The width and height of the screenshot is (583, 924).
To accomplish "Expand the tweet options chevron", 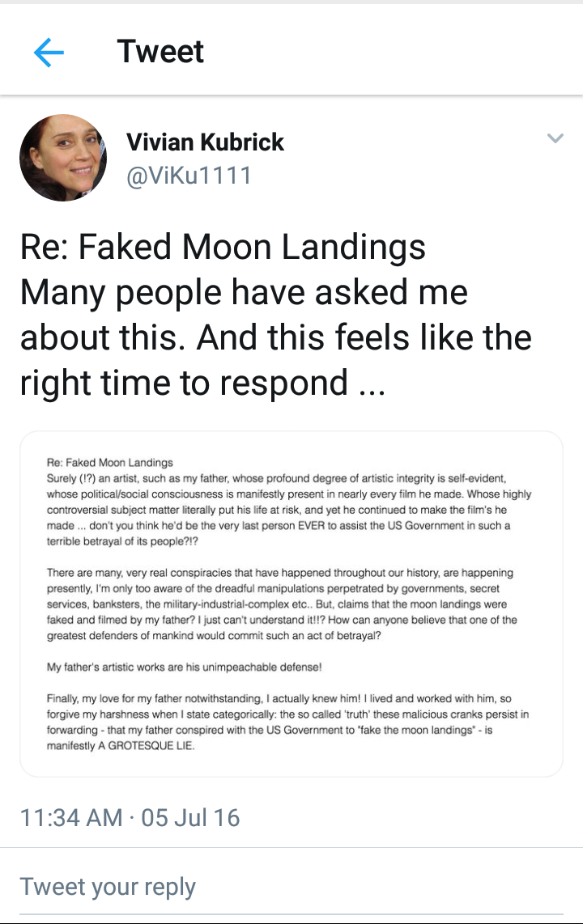I will 555,138.
